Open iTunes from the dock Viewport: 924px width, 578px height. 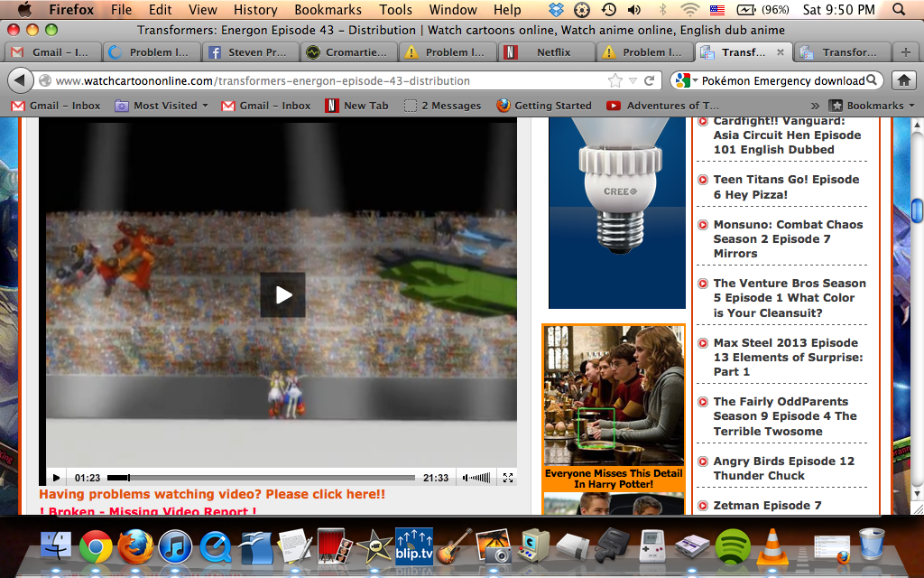(x=176, y=546)
